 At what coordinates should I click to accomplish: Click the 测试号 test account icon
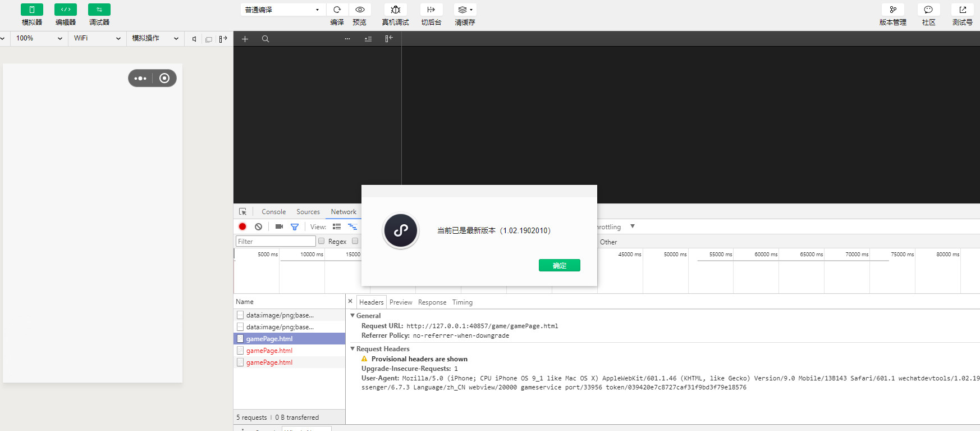click(x=963, y=10)
